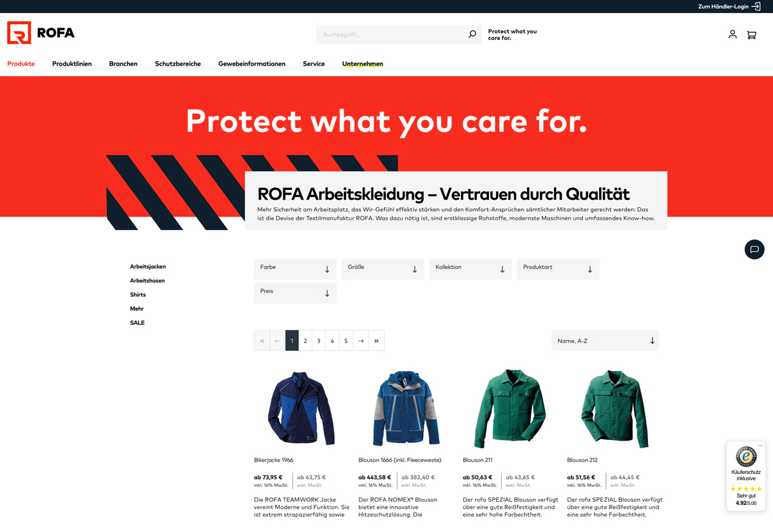Click the Suchbegriff search field
This screenshot has height=532, width=773.
tap(391, 34)
